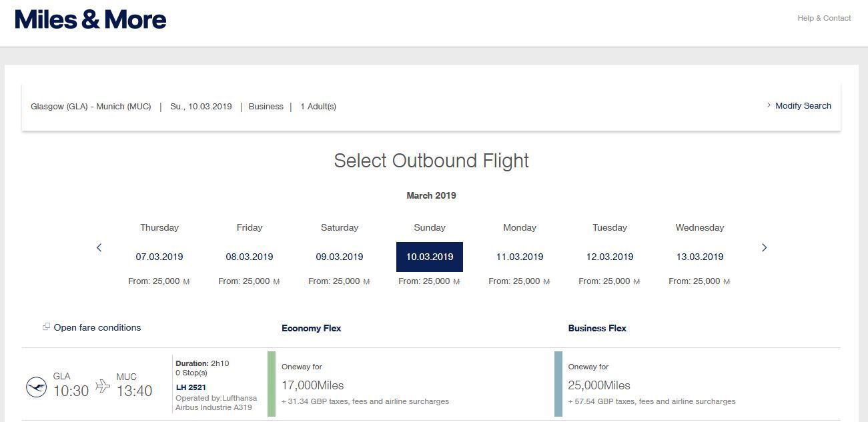
Task: Switch to Monday 11.03.2019
Action: (520, 257)
